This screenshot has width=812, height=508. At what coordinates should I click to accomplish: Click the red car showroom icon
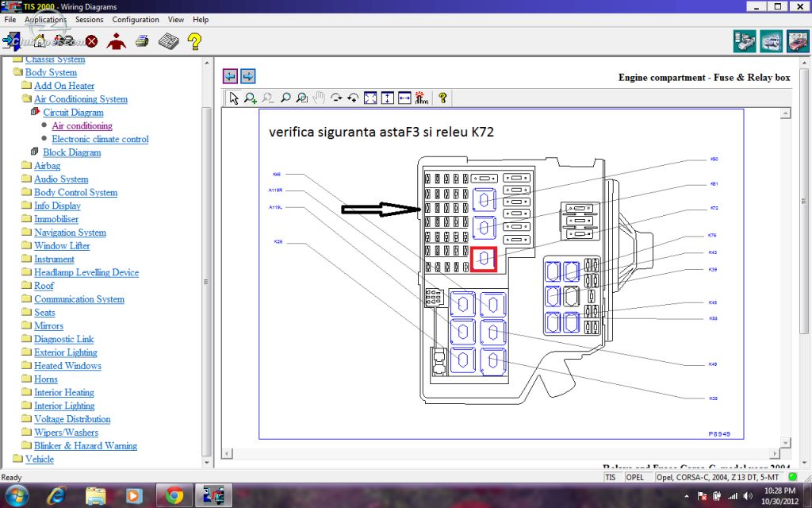click(x=798, y=41)
